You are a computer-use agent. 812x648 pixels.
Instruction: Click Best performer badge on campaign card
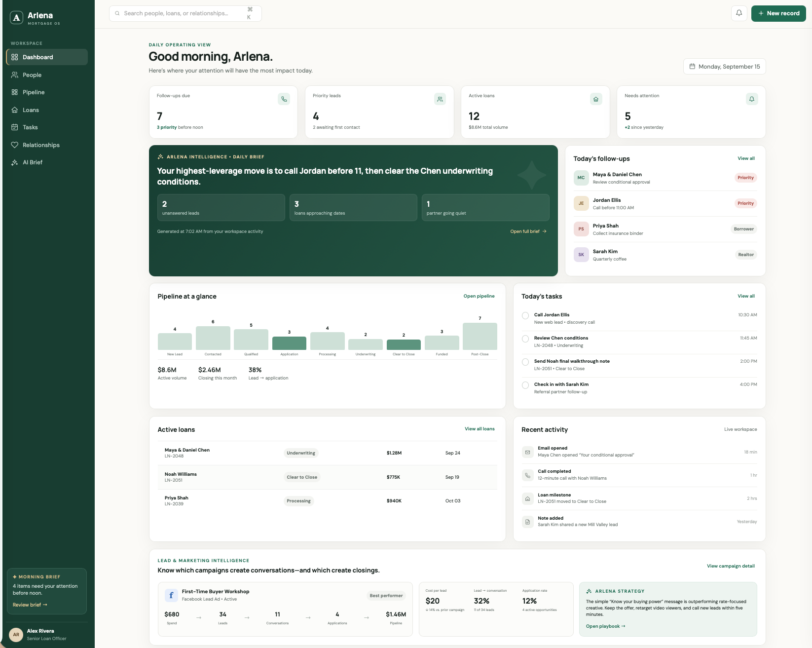pos(386,596)
